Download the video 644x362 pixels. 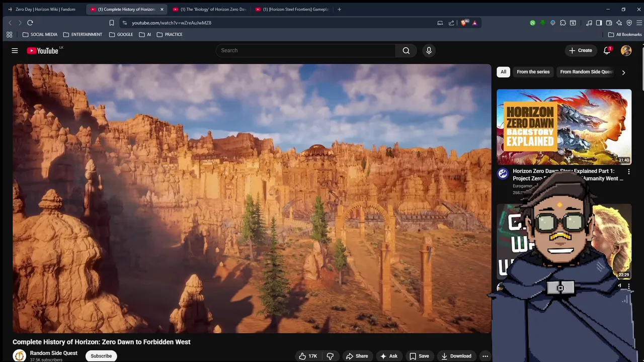[456, 356]
